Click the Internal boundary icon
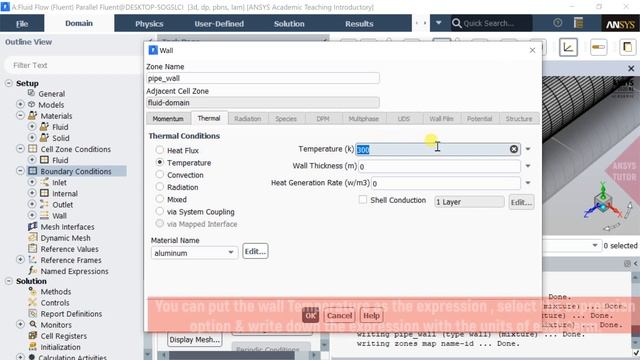This screenshot has height=360, width=640. (44, 193)
